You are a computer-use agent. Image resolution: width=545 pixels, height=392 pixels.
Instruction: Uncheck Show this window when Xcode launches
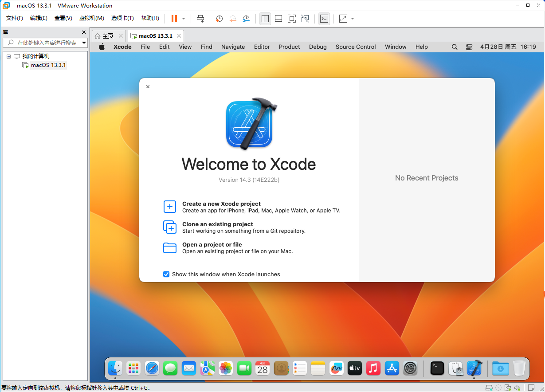166,274
